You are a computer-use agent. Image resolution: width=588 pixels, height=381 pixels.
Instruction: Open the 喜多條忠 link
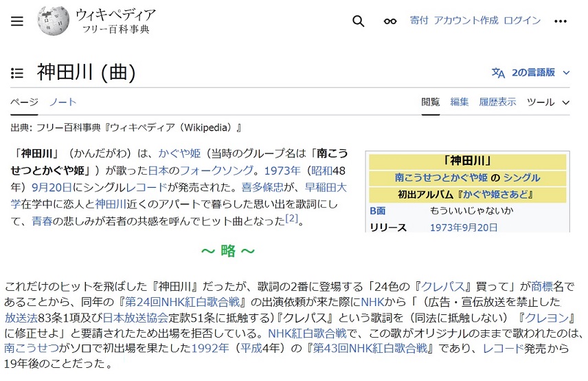coord(262,187)
